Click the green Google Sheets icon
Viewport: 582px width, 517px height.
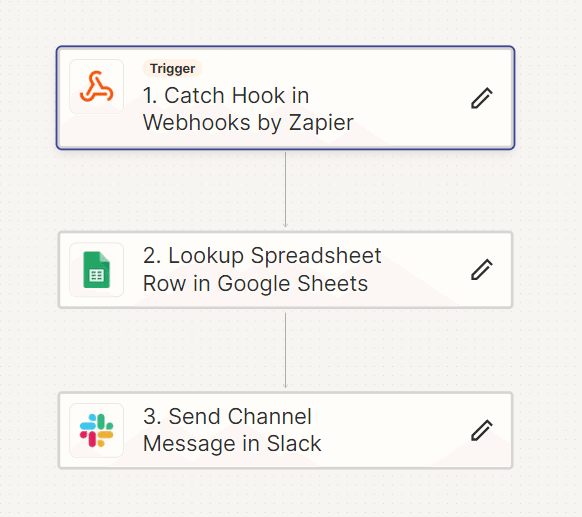[97, 270]
